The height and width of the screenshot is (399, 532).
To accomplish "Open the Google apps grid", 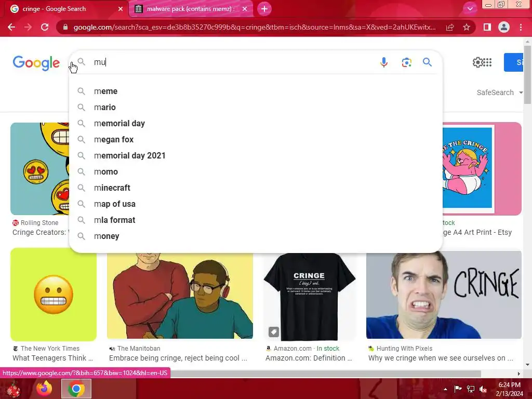I will (x=487, y=62).
